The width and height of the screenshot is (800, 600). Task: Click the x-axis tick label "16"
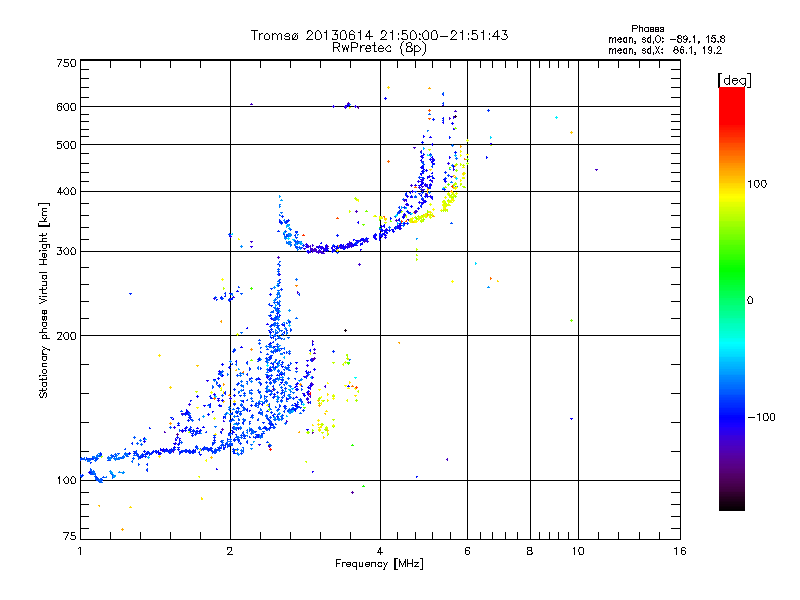click(x=680, y=551)
